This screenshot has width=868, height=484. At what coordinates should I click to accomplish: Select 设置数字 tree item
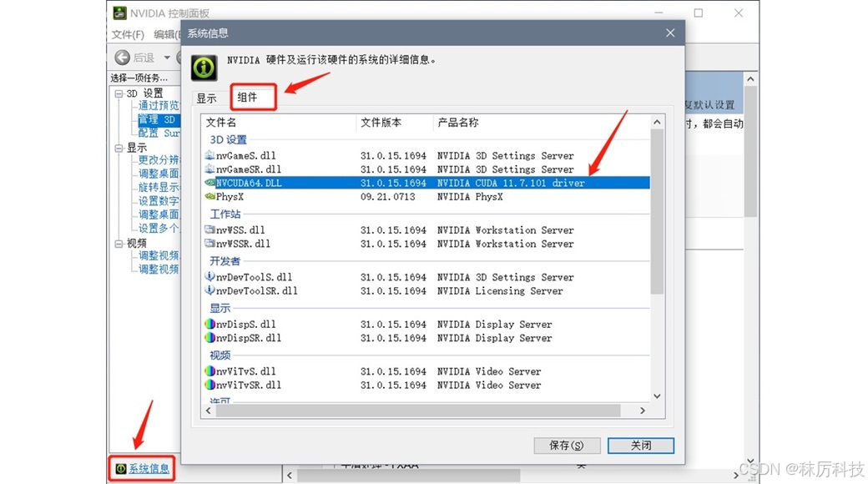[x=159, y=201]
